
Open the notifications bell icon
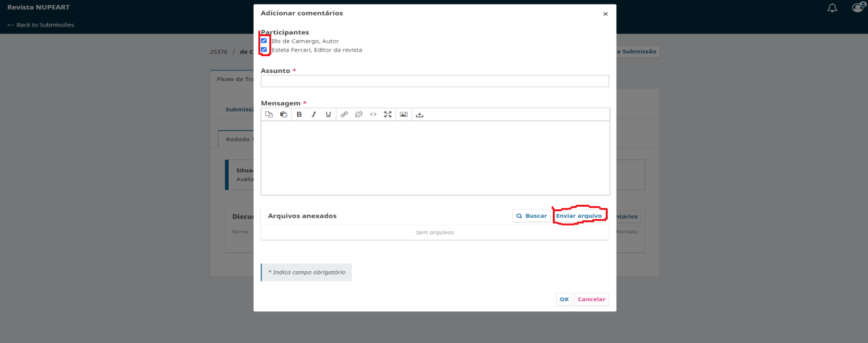coord(832,8)
